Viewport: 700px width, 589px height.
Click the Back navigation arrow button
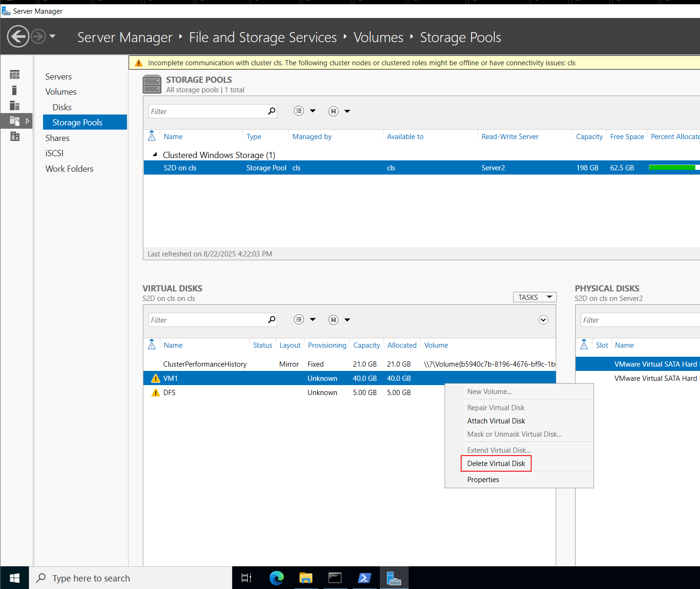pos(18,36)
